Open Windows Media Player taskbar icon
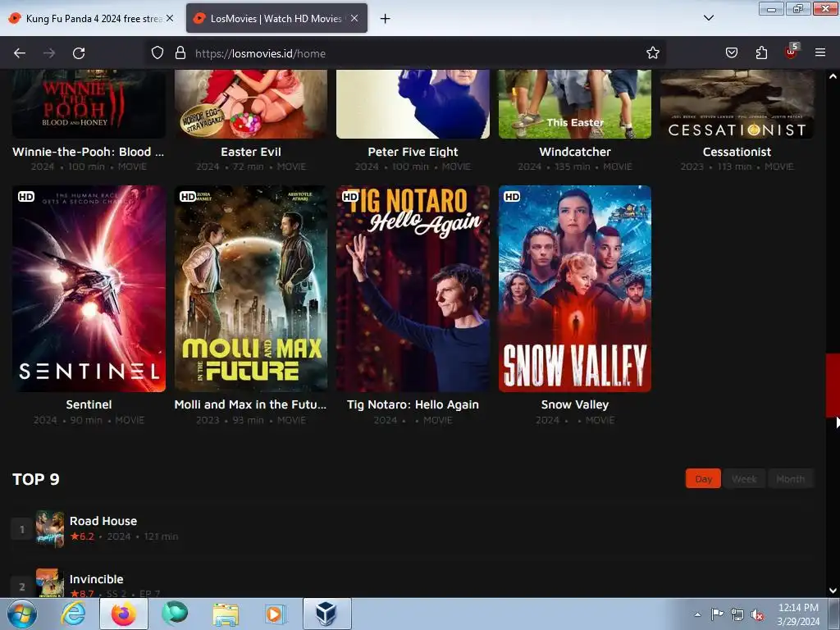The height and width of the screenshot is (630, 840). click(276, 614)
